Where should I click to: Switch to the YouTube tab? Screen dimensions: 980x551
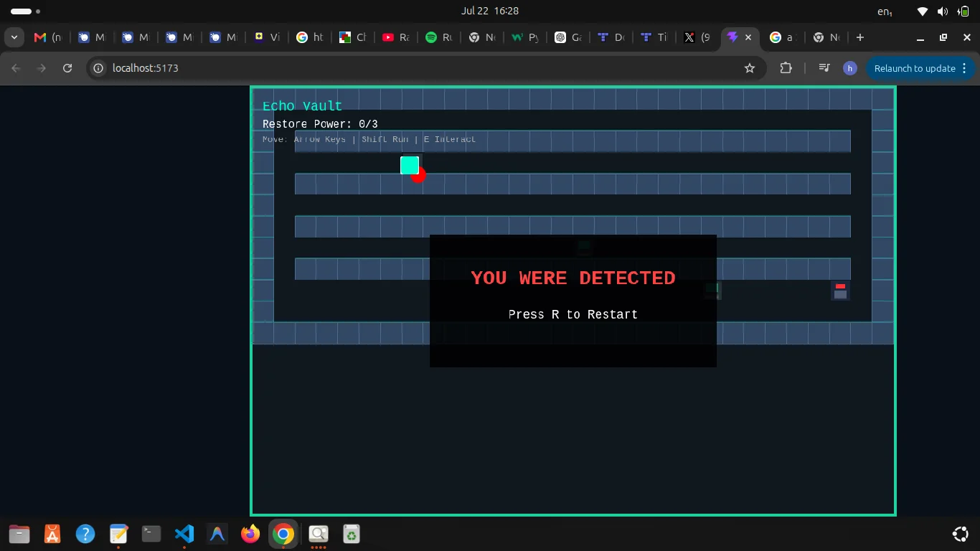tap(395, 37)
